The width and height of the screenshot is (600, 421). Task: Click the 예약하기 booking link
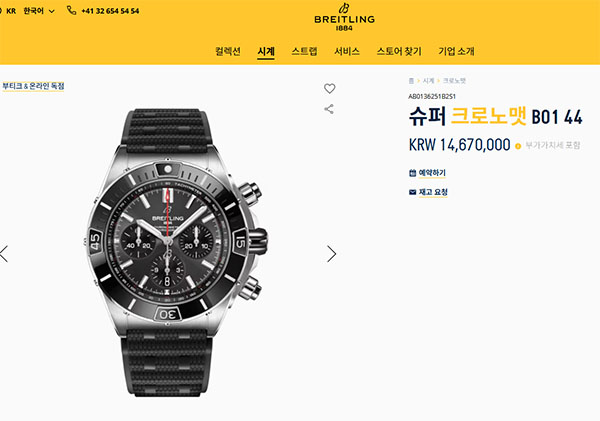pyautogui.click(x=432, y=173)
